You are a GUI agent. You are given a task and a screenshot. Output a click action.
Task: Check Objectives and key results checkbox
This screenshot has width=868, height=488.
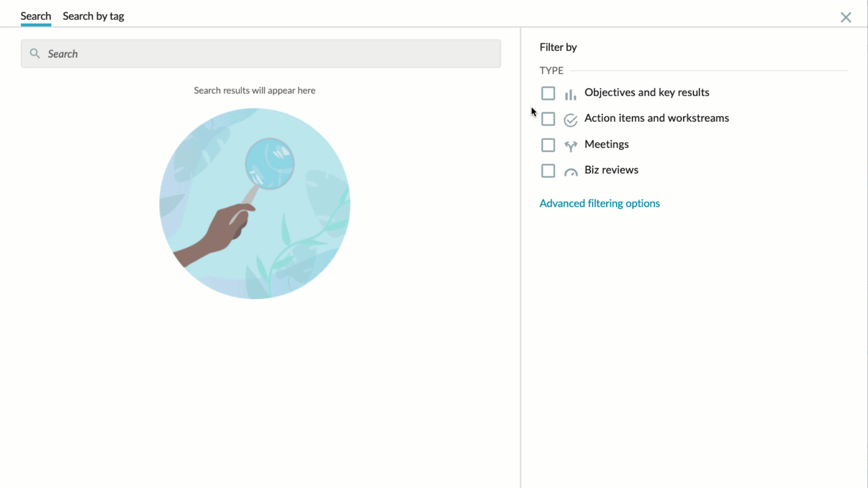click(548, 93)
